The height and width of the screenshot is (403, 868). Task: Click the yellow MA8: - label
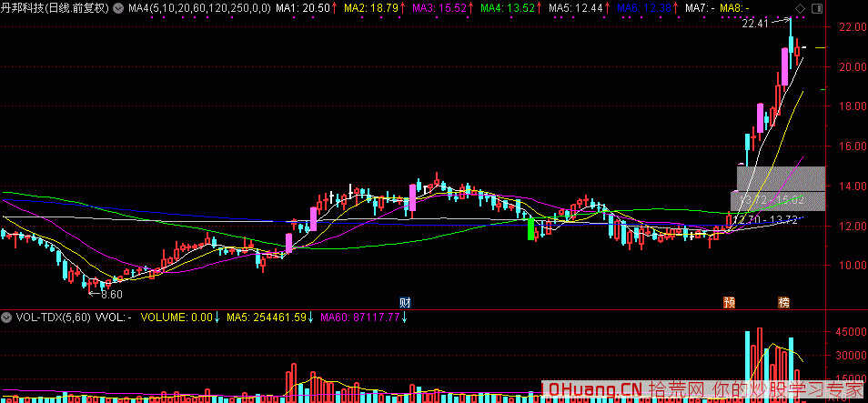pyautogui.click(x=734, y=8)
